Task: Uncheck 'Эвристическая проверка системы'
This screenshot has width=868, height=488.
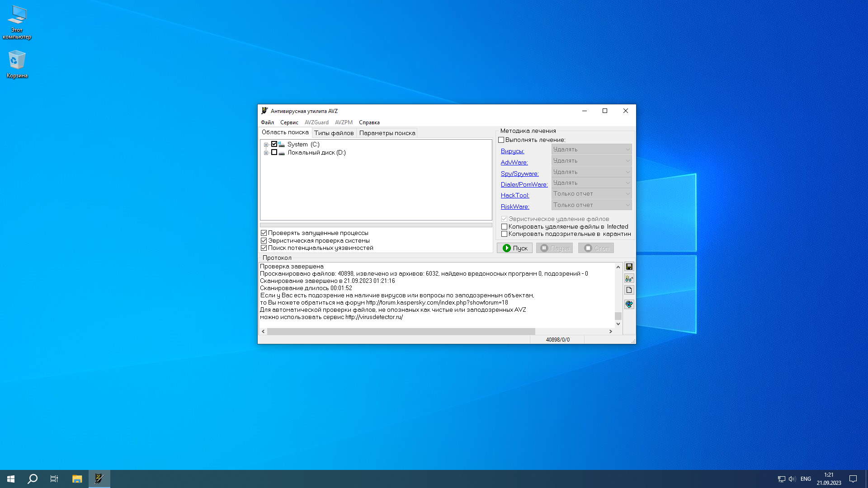Action: 264,241
